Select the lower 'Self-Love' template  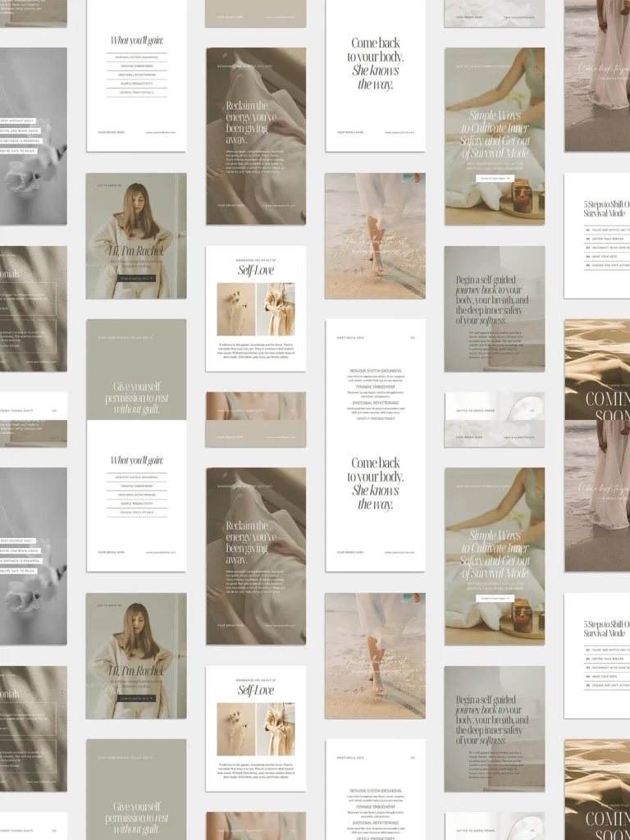pyautogui.click(x=256, y=728)
